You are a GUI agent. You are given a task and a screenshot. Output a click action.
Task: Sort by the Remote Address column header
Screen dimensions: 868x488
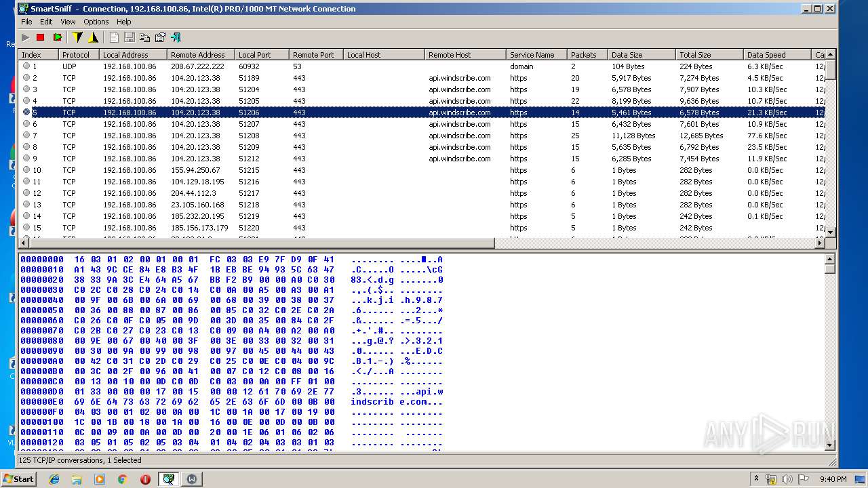tap(201, 55)
